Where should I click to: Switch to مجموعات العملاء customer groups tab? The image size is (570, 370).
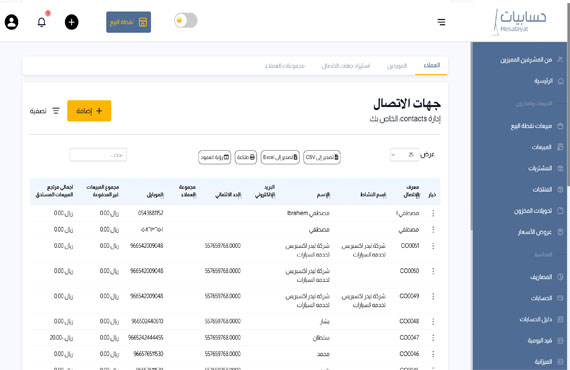click(285, 66)
